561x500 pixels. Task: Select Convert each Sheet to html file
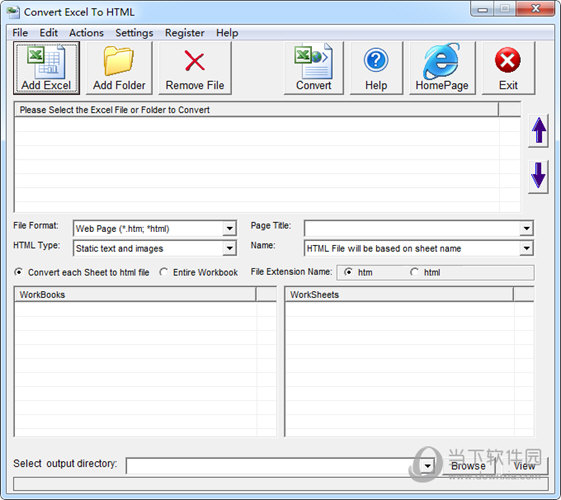tap(18, 272)
